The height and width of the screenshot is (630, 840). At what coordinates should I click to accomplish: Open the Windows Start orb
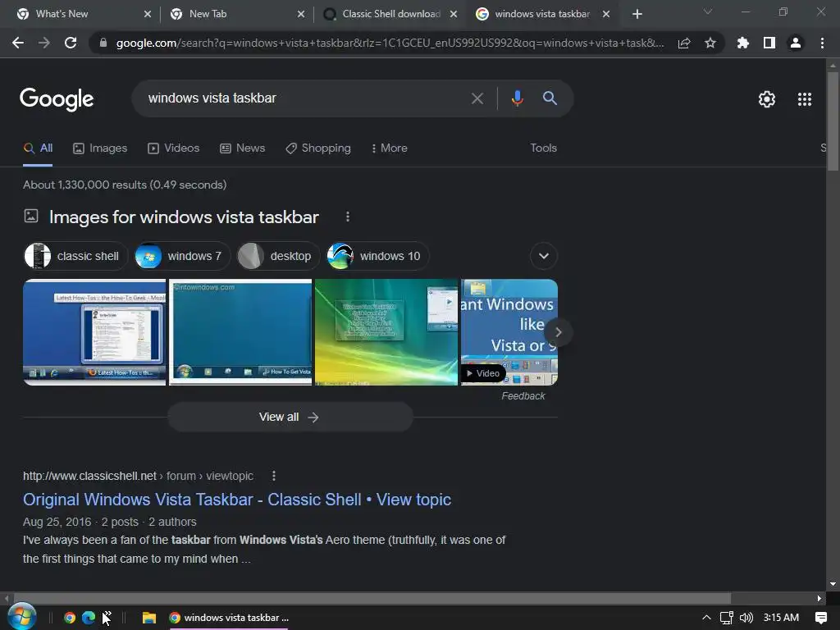pyautogui.click(x=22, y=617)
